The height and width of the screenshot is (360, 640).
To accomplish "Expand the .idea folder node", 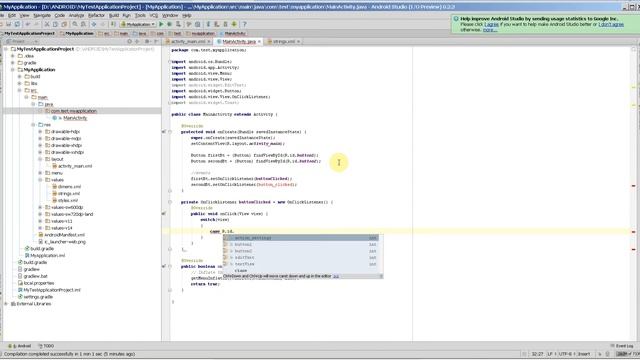I will [13, 56].
